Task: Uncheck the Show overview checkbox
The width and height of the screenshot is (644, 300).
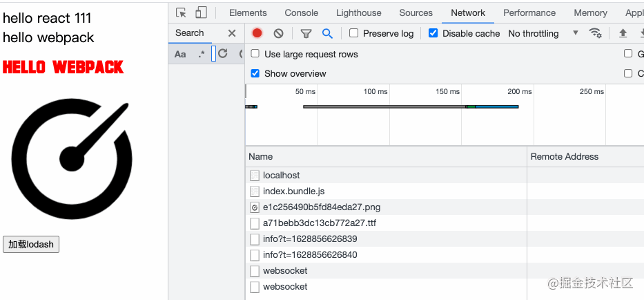Action: (x=255, y=73)
